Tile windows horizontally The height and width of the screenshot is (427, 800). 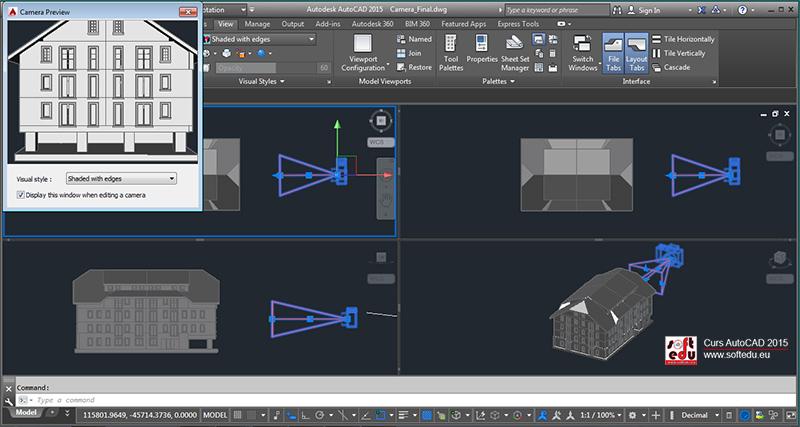[x=683, y=39]
